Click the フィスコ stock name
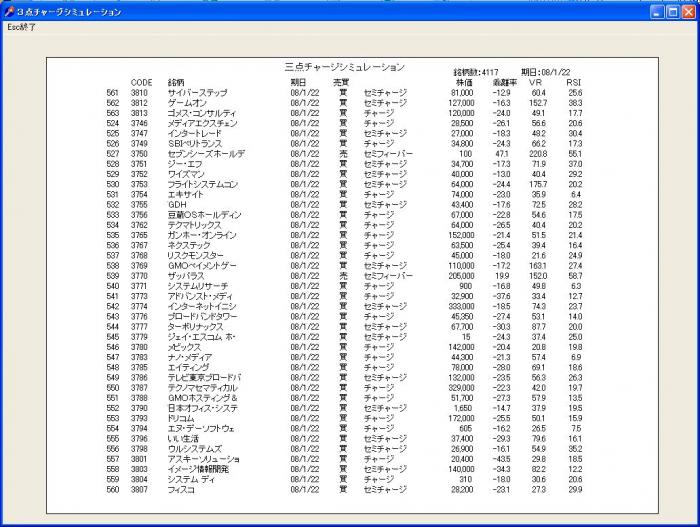Image resolution: width=700 pixels, height=527 pixels. click(181, 489)
